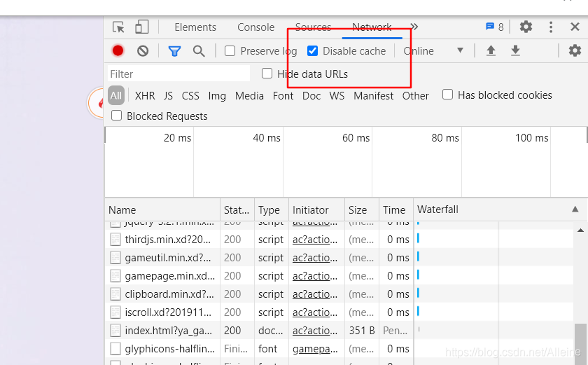Clear the network log

(143, 50)
